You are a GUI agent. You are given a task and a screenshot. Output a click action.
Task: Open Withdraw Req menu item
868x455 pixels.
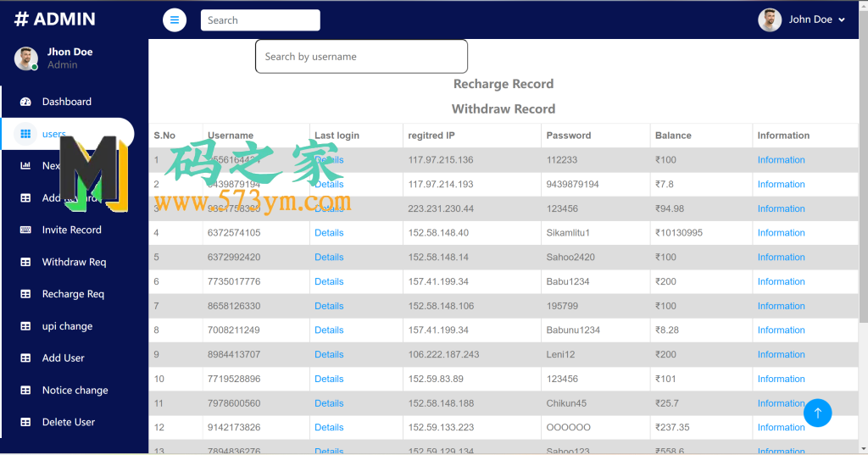pyautogui.click(x=67, y=262)
